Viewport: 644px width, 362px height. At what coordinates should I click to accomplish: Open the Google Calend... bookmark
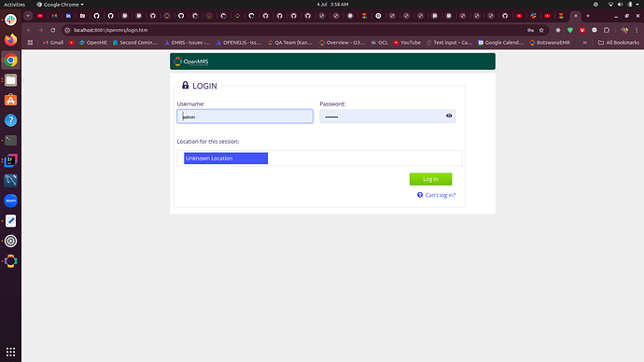pos(500,42)
